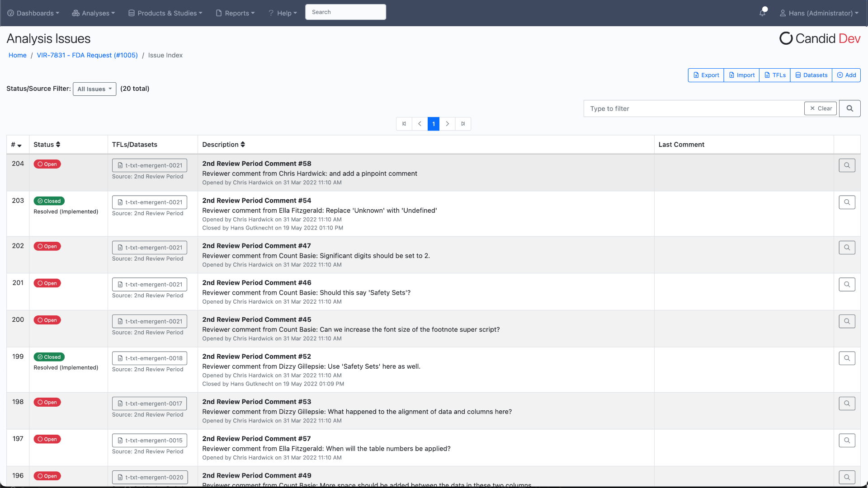The height and width of the screenshot is (488, 868).
Task: Open the notifications bell
Action: coord(763,13)
